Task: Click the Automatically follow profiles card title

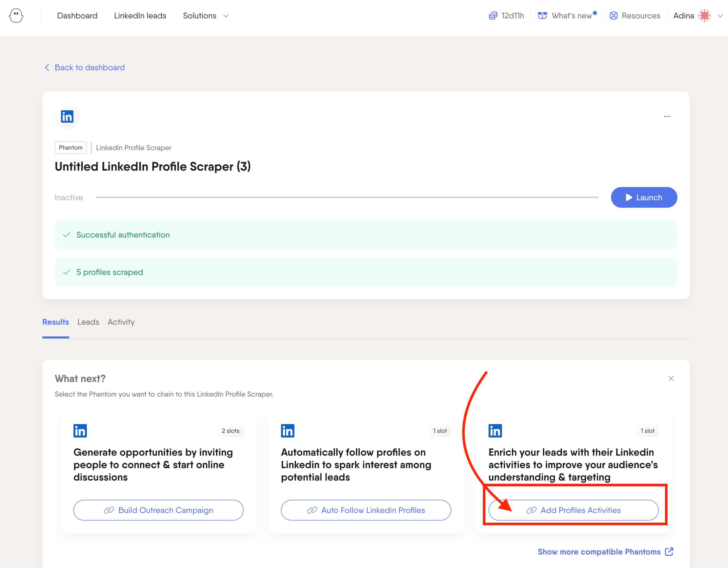Action: coord(356,465)
